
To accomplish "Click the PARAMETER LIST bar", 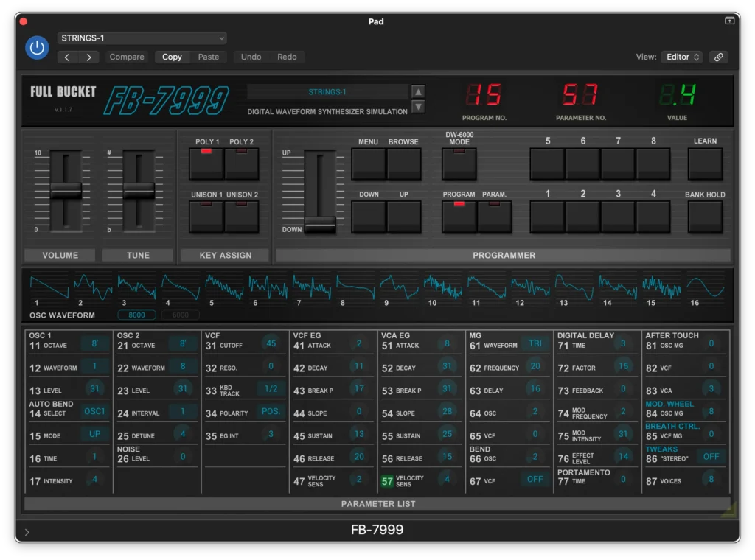I will [377, 504].
